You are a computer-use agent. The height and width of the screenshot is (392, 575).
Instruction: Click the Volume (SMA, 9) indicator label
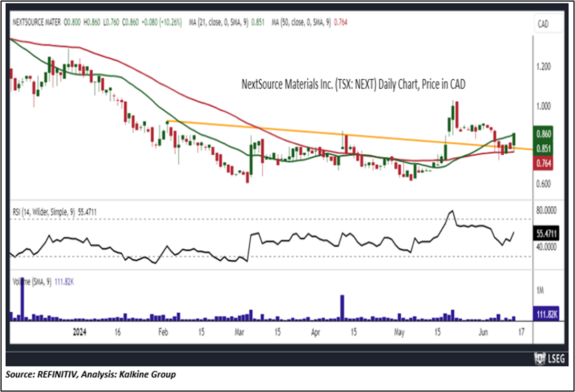[32, 282]
